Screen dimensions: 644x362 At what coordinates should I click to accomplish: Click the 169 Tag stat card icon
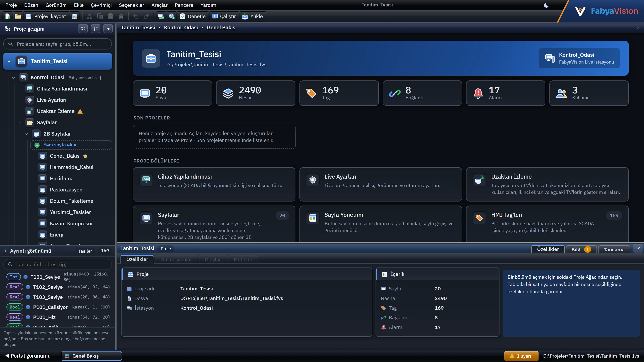coord(311,93)
